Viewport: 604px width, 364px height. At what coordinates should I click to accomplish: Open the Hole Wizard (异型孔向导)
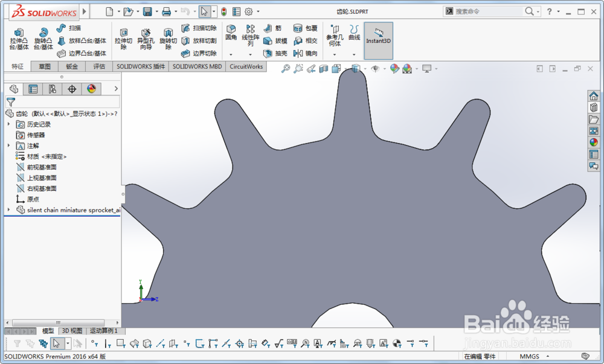pos(146,39)
